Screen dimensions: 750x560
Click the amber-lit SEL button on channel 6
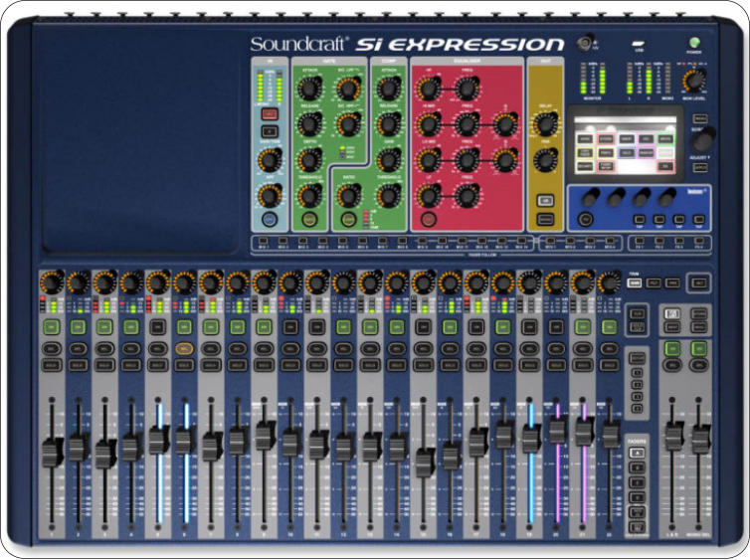(184, 348)
